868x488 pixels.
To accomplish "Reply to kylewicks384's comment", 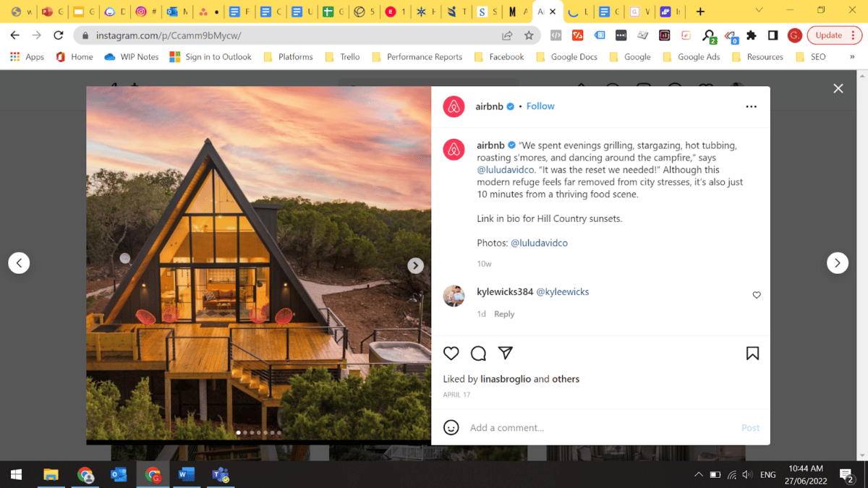I will click(x=504, y=314).
